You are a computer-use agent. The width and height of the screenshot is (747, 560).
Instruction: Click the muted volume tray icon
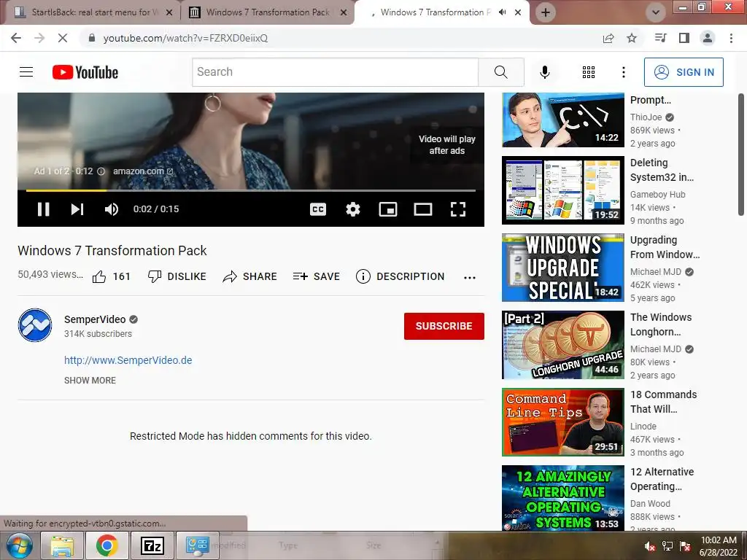tap(649, 547)
